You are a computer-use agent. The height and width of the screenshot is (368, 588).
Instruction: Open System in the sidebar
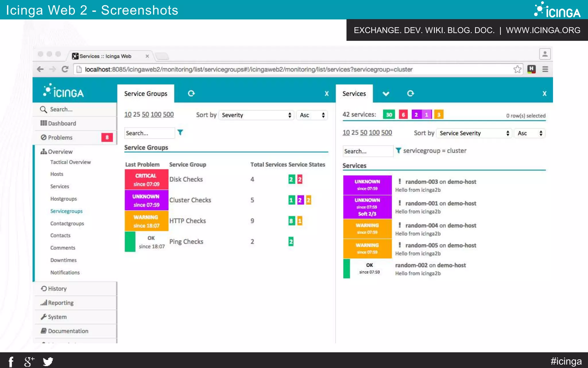75,317
